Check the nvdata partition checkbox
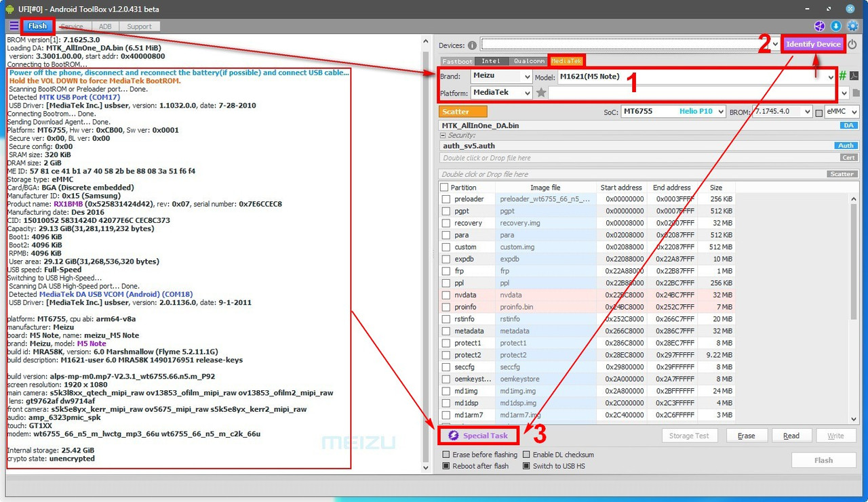 [446, 295]
